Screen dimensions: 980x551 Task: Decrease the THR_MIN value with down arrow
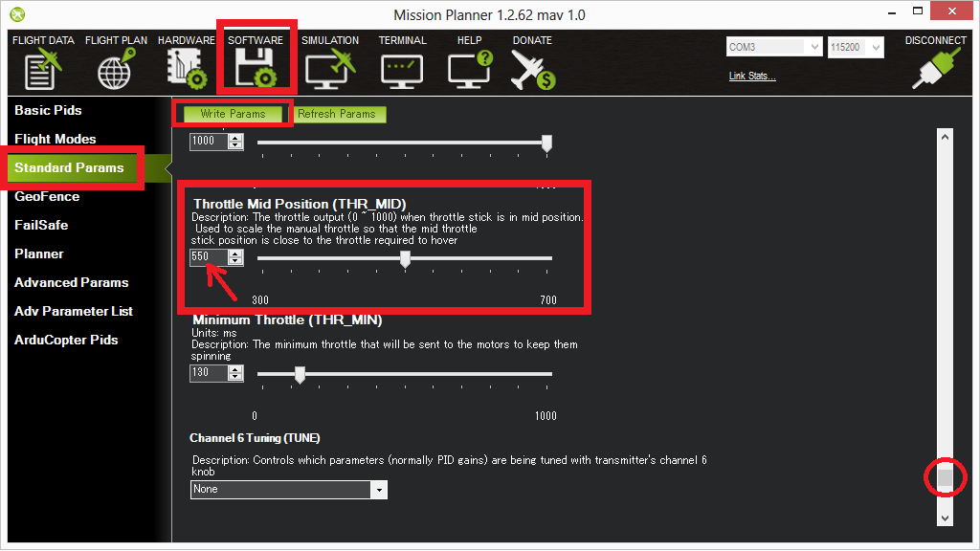(x=235, y=377)
